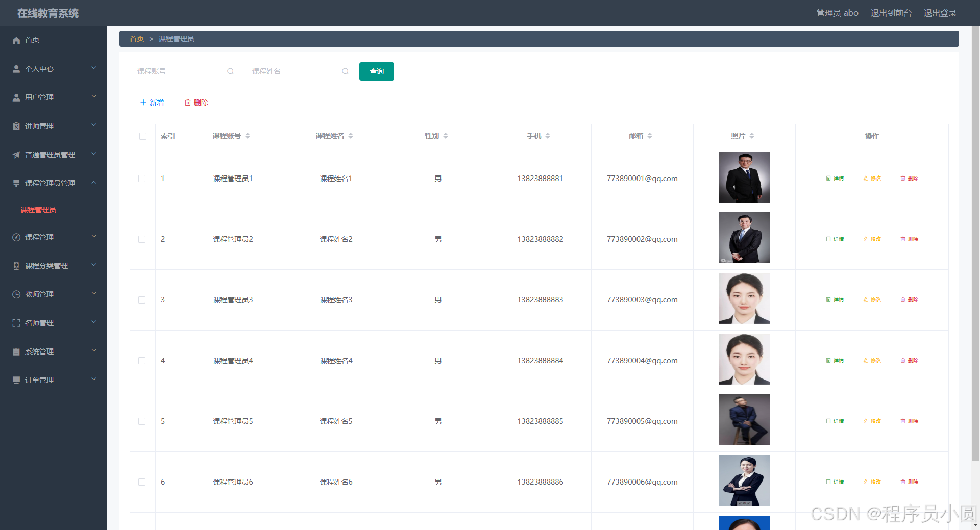
Task: Click the 名师管理 bracket icon
Action: [16, 323]
